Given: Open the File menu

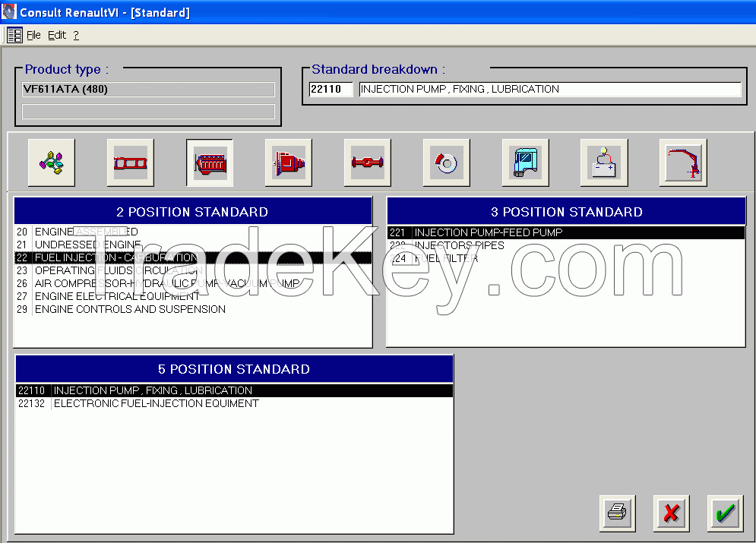Looking at the screenshot, I should pos(33,35).
